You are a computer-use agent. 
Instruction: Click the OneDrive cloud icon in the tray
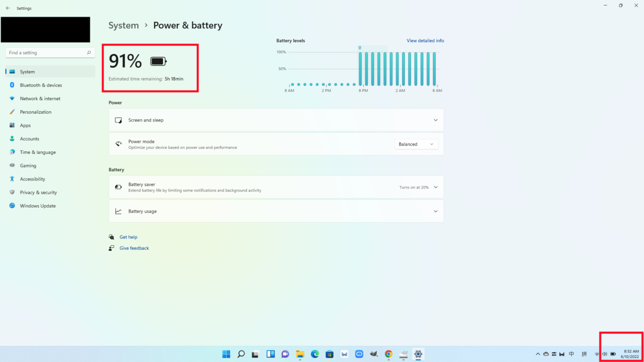pos(546,354)
